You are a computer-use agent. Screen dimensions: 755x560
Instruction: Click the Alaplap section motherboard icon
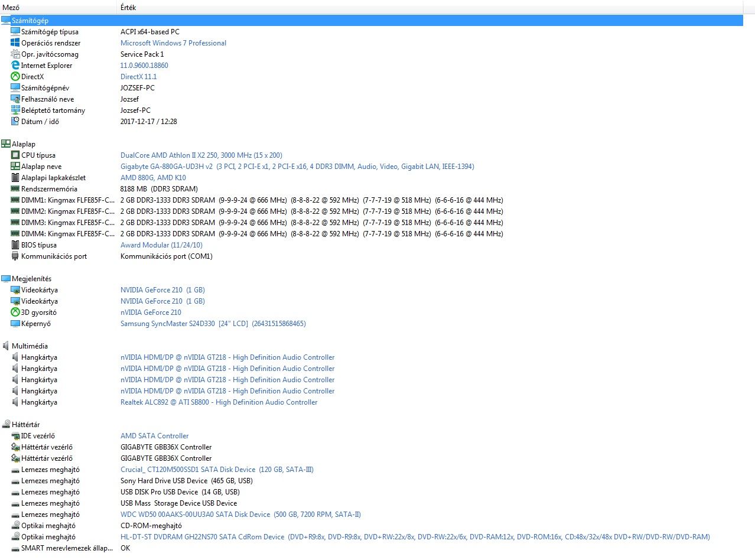6,144
